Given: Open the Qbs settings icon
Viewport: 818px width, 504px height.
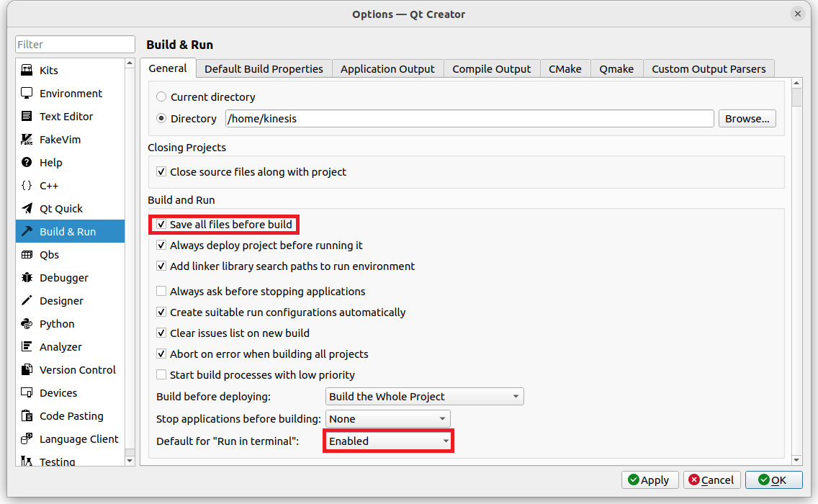Looking at the screenshot, I should [27, 255].
